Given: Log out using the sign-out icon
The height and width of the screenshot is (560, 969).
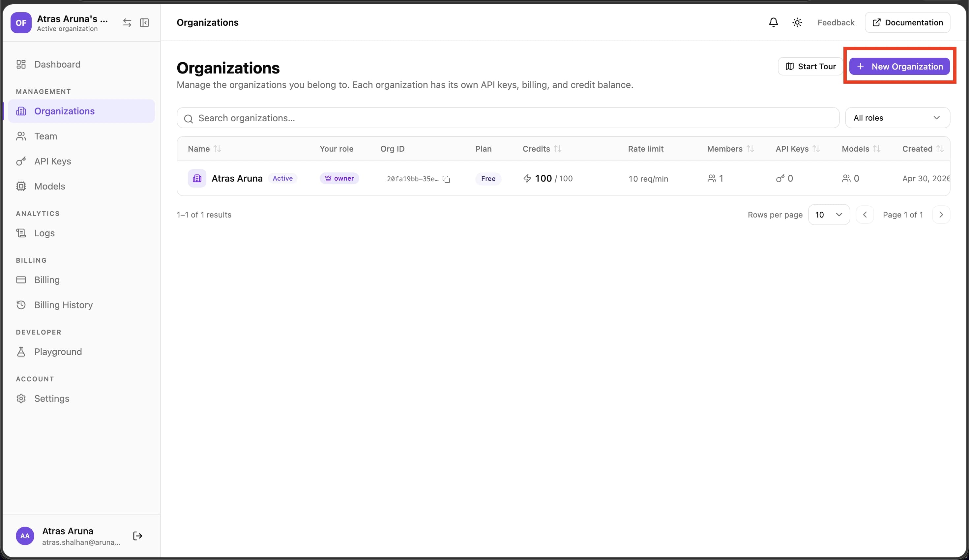Looking at the screenshot, I should [137, 536].
